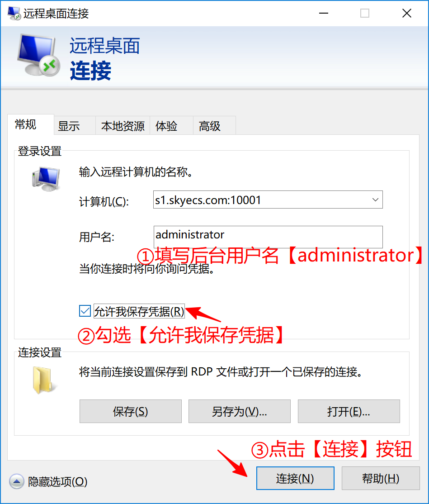Select the 体验 tab
The height and width of the screenshot is (504, 429).
click(x=166, y=126)
